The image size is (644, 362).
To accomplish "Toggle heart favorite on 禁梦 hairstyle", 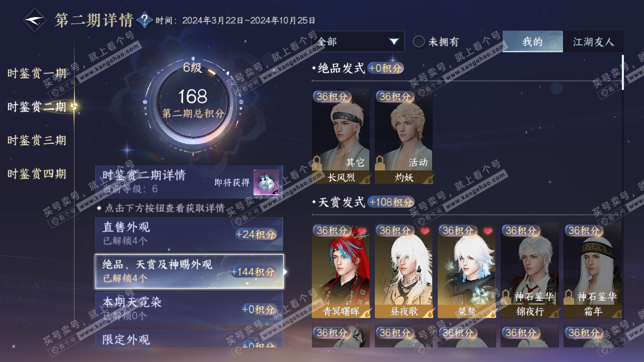I will point(488,231).
